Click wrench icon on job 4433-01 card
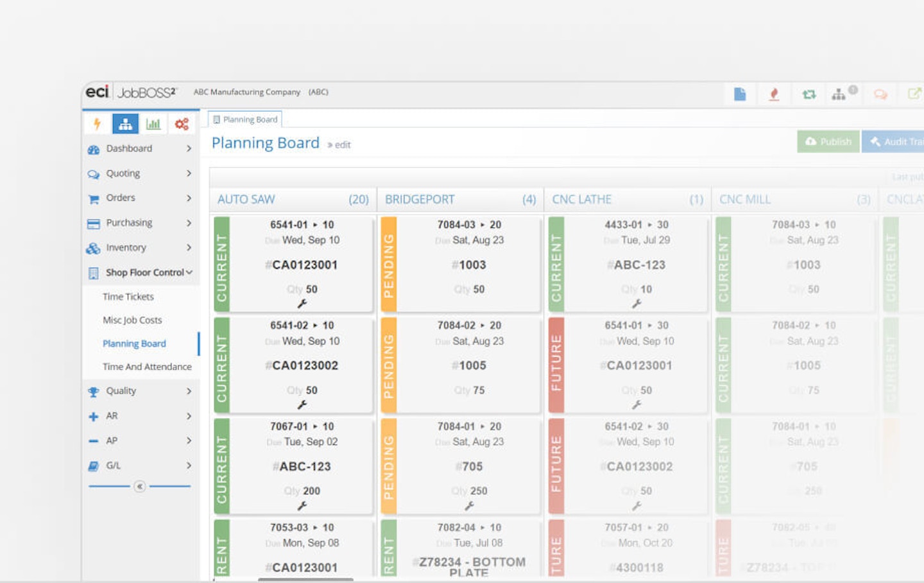Viewport: 924px width, 583px height. 637,303
